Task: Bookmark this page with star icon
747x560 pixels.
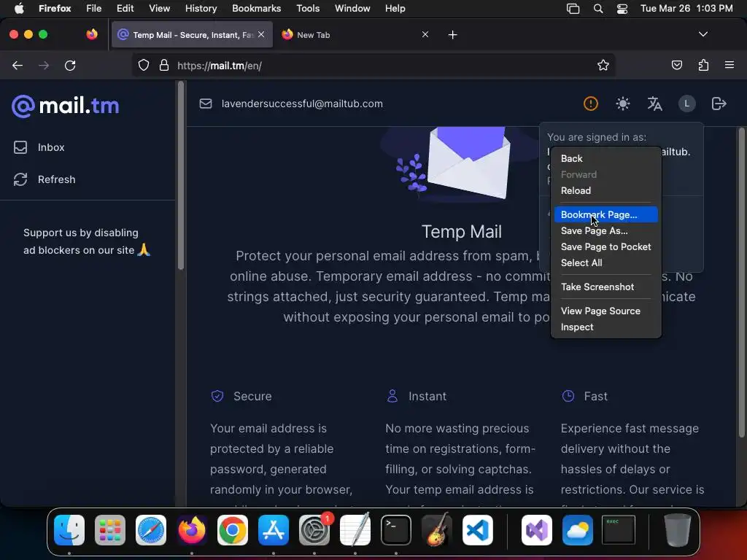Action: 603,65
